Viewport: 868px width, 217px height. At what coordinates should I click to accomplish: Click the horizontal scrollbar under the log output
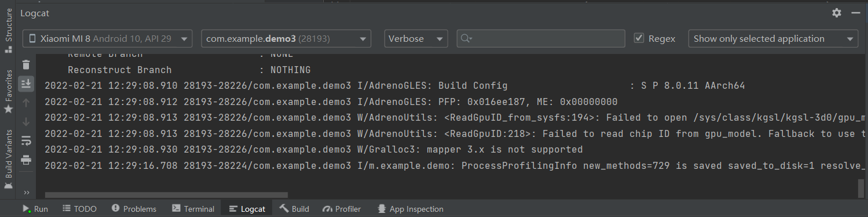[x=166, y=195]
